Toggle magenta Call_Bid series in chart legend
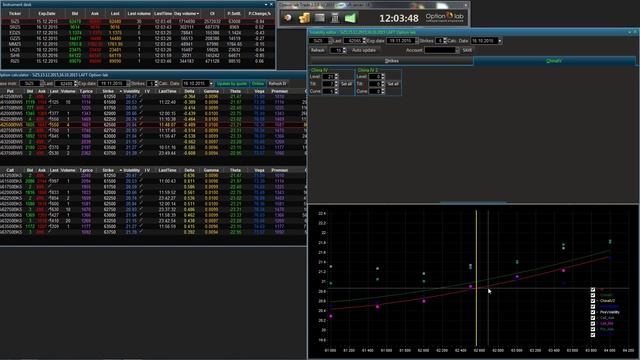Viewport: 640px width, 360px height. click(593, 324)
